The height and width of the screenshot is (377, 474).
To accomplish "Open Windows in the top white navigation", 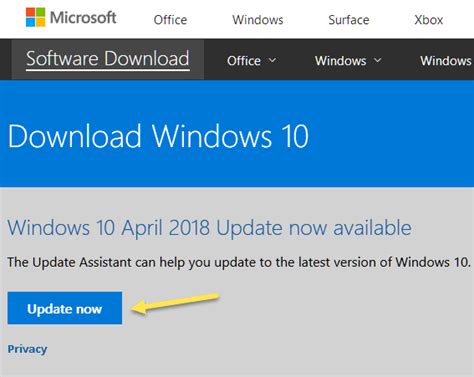I will [258, 20].
